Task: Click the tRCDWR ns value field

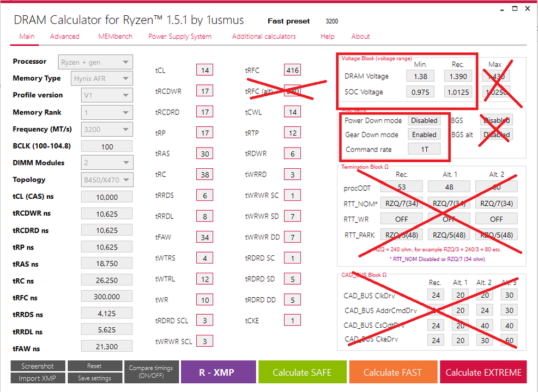Action: (x=107, y=214)
